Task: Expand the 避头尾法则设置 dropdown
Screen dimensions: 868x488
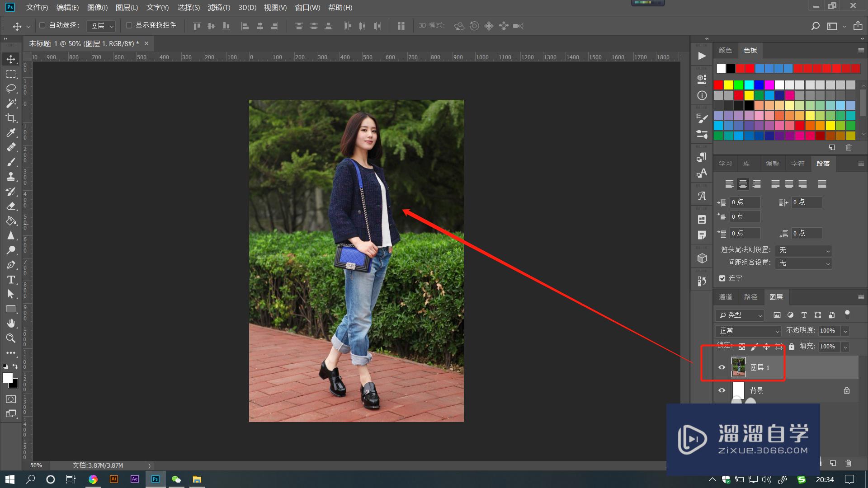Action: (x=803, y=250)
